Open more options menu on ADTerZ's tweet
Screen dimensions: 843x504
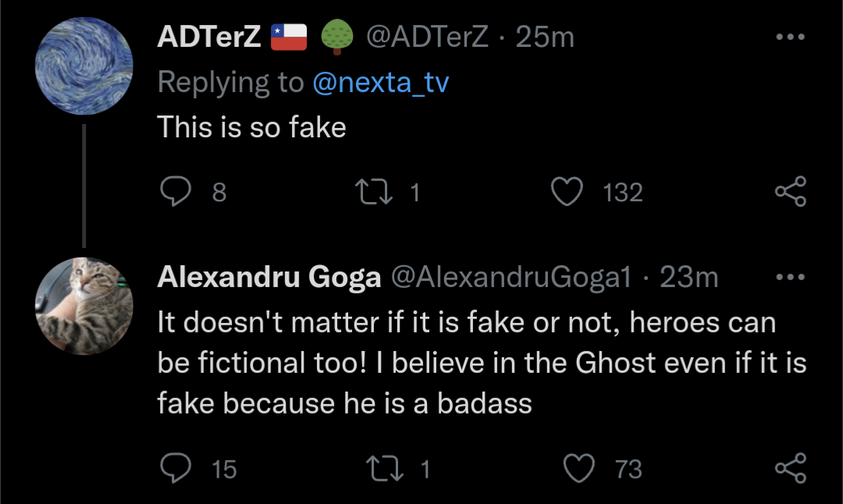(x=789, y=37)
